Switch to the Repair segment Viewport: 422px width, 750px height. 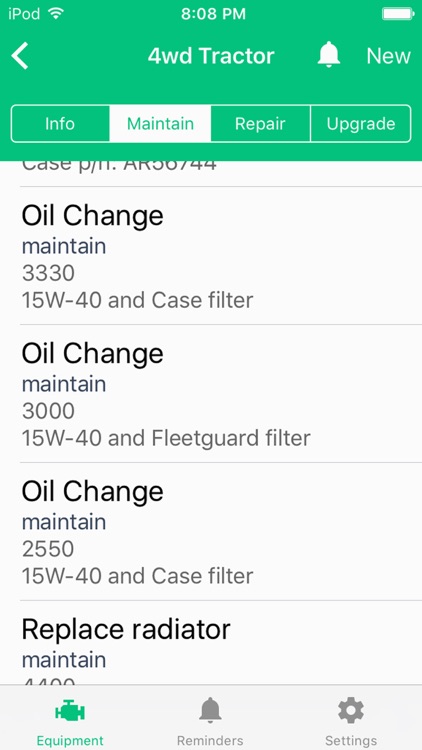(260, 124)
